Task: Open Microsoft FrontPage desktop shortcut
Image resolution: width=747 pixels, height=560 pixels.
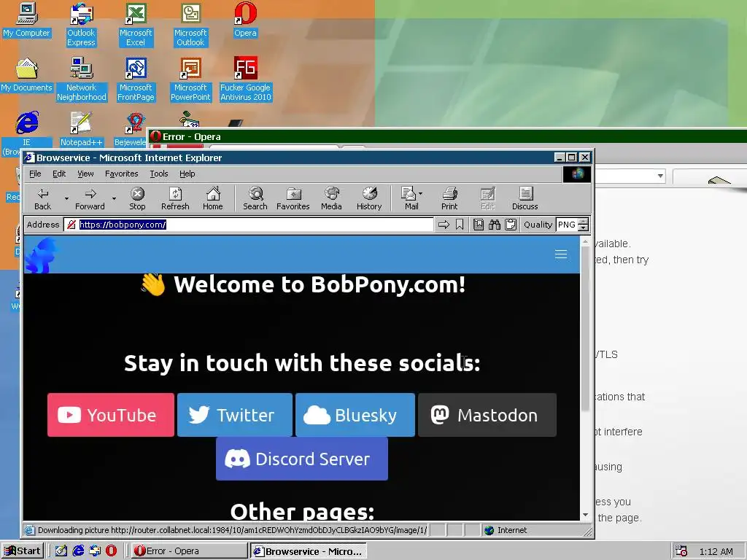Action: pos(136,79)
